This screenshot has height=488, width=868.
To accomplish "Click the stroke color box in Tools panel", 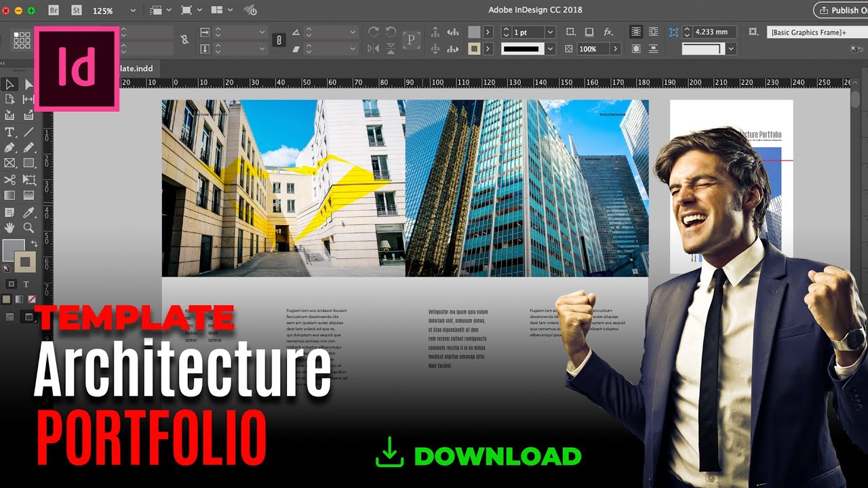I will (x=26, y=262).
